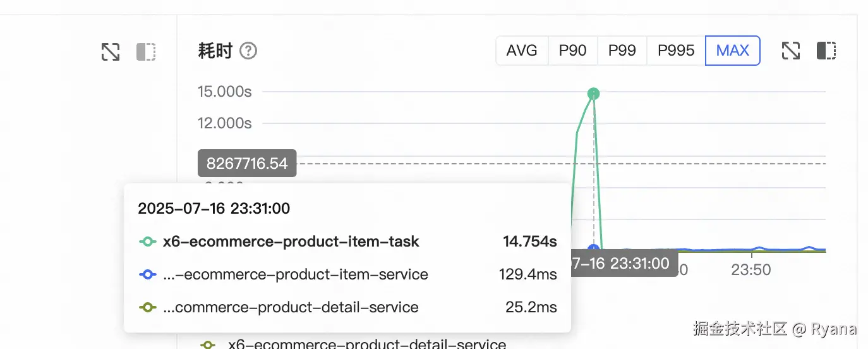Click the olive legend marker below the tooltip
This screenshot has height=349, width=868.
click(x=208, y=345)
